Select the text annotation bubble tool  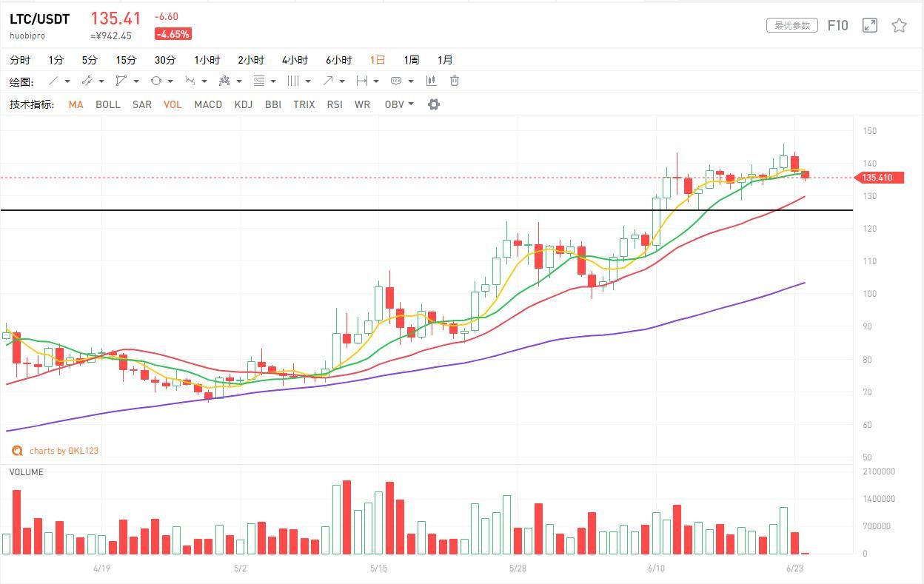[x=396, y=81]
